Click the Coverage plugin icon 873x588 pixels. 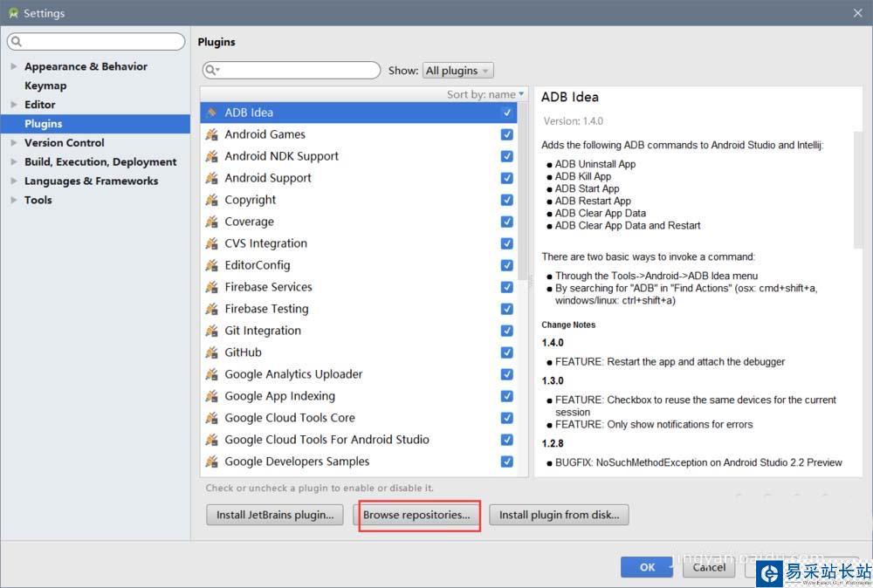pos(211,222)
